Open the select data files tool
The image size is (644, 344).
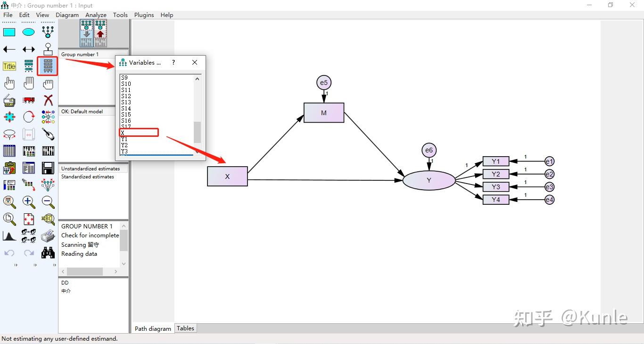point(9,151)
